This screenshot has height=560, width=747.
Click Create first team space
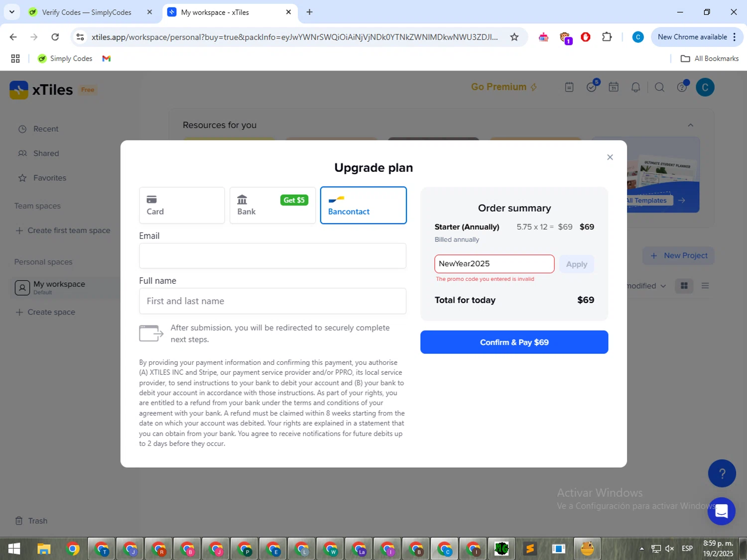(63, 230)
